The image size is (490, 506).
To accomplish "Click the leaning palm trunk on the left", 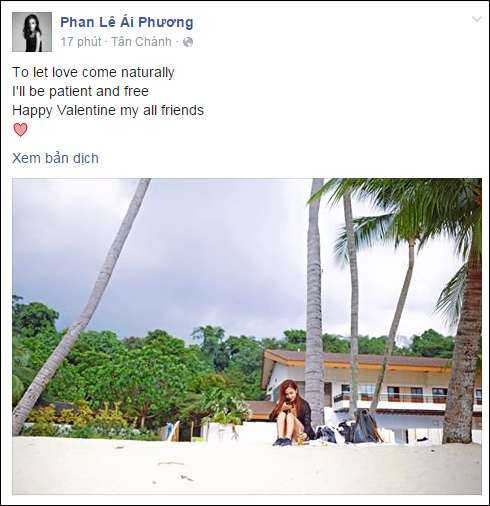I will pos(82,307).
